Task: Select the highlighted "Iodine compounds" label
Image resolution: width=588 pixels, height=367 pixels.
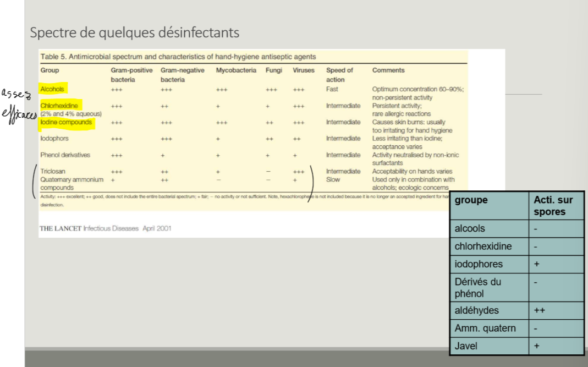Action: (66, 122)
